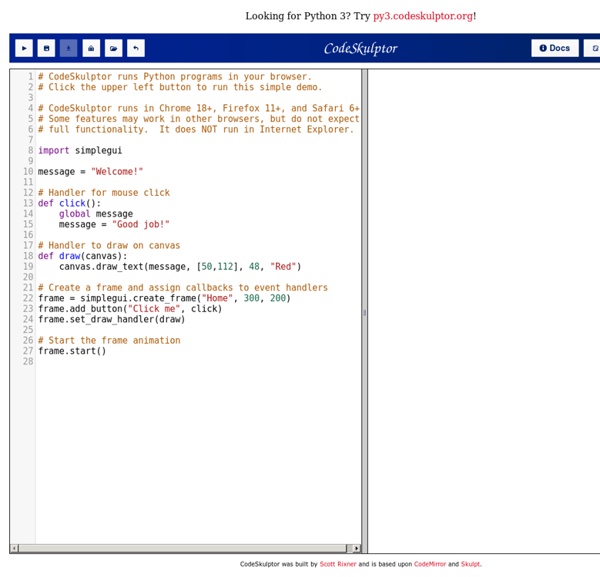Click the "global message" line

click(96, 214)
